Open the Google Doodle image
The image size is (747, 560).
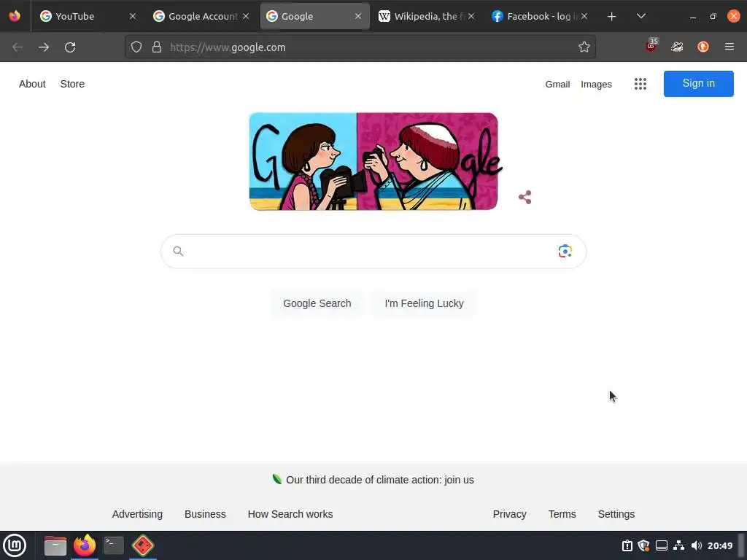[x=374, y=161]
